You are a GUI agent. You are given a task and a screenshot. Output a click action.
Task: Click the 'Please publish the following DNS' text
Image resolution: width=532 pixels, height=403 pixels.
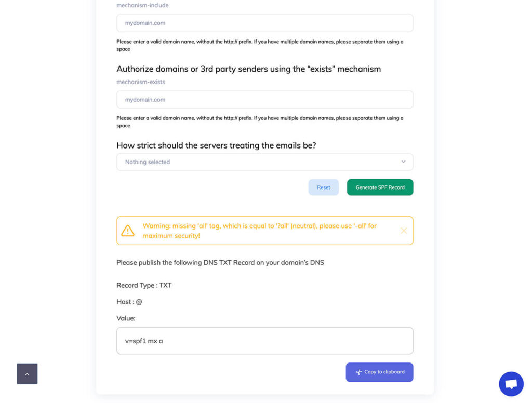[x=220, y=262]
